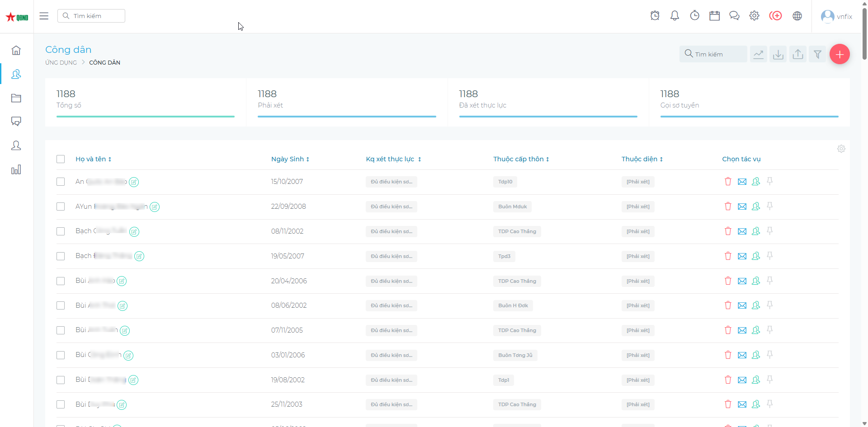Sort by Thuộc diện column
868x427 pixels.
tap(642, 159)
